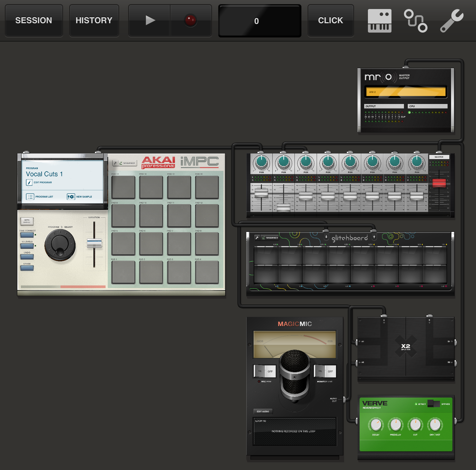Click the MagicMic EDIT AUDIO button
The width and height of the screenshot is (476, 470).
click(263, 411)
